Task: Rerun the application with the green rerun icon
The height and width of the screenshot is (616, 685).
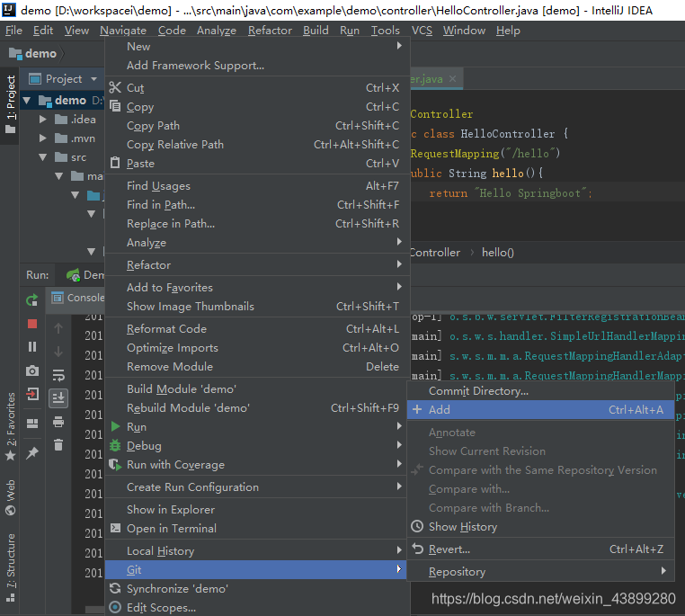Action: (31, 300)
